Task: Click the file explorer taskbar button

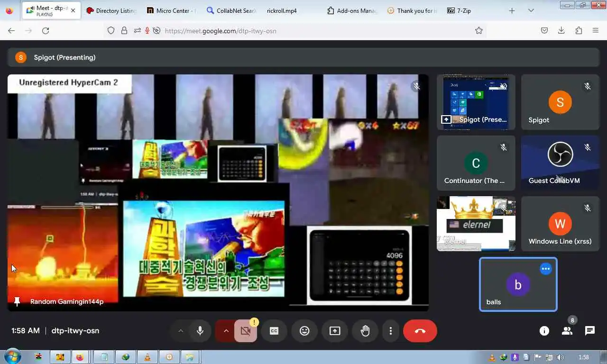Action: (190, 357)
